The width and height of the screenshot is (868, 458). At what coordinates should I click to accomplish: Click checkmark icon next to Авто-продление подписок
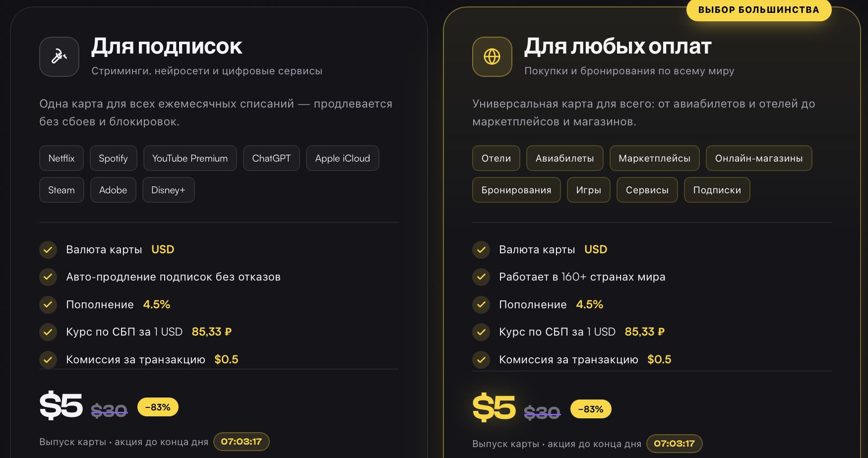point(48,277)
